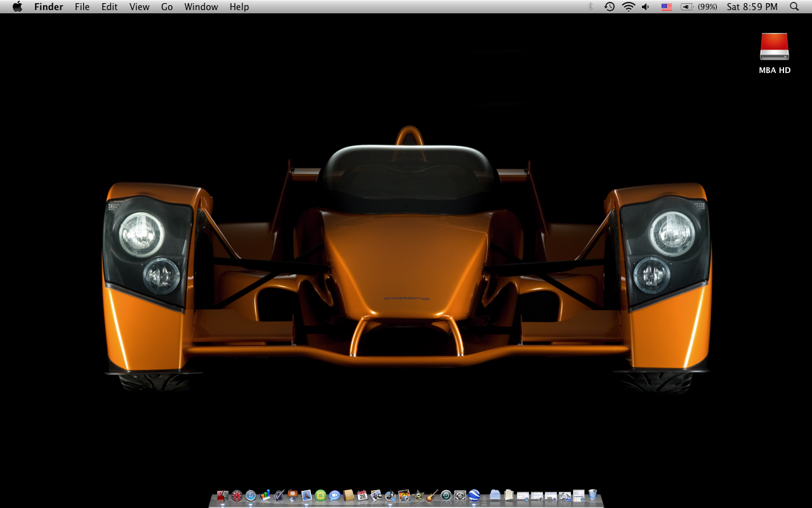Open System Preferences gear icon in Dock

click(460, 495)
